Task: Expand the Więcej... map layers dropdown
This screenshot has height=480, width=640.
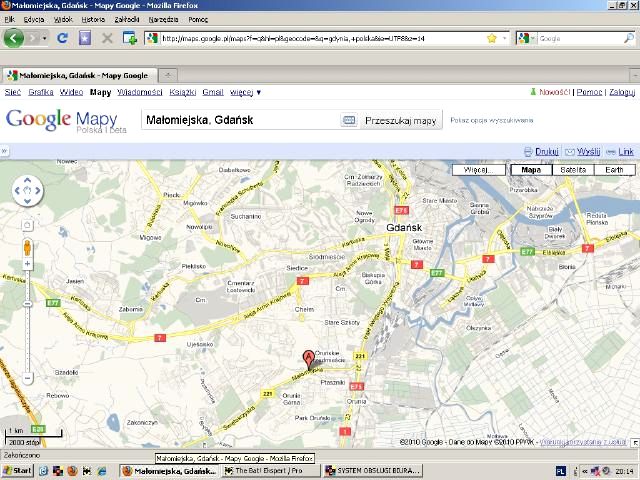Action: [478, 170]
